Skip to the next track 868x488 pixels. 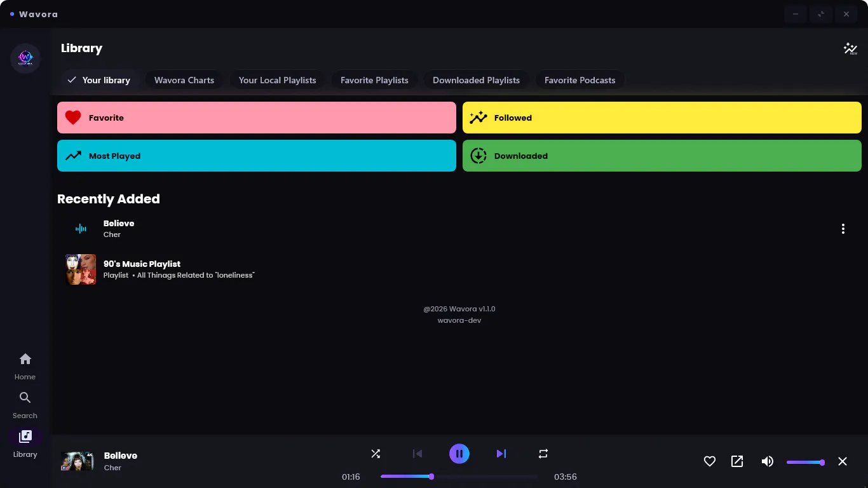coord(501,454)
